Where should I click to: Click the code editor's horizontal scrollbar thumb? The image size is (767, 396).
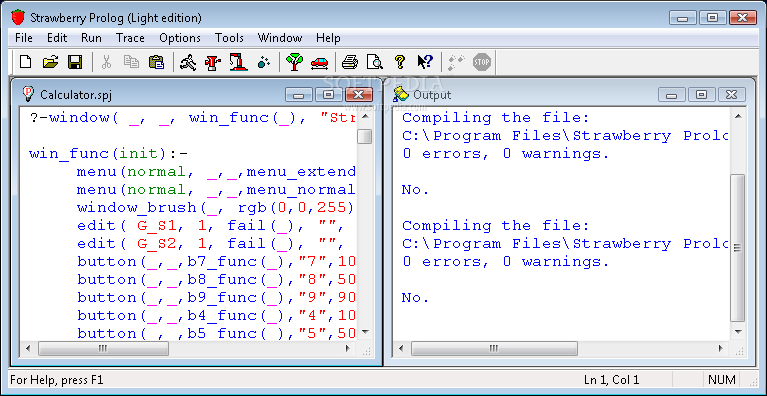click(103, 349)
